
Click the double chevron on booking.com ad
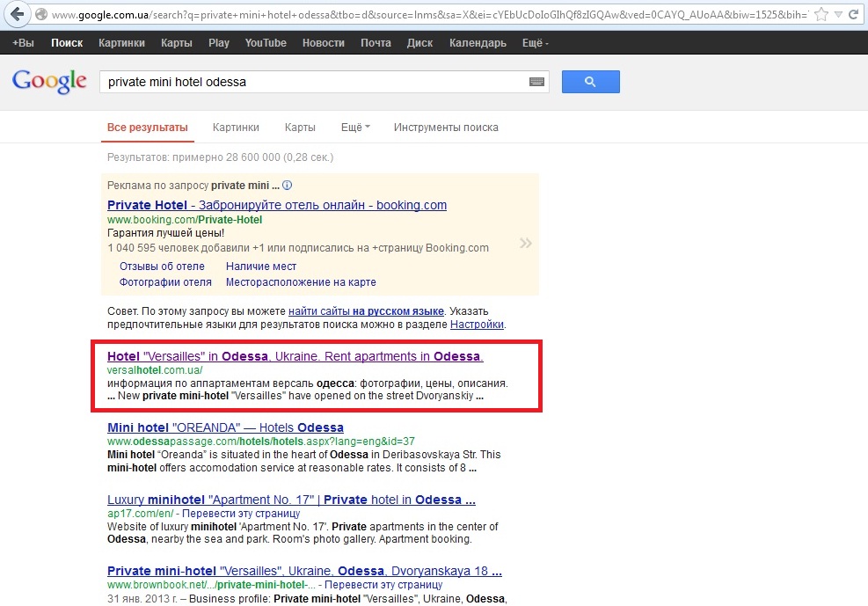click(x=526, y=243)
